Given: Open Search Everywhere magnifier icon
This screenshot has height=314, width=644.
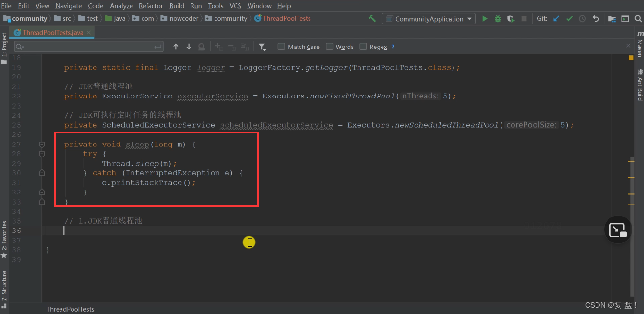Looking at the screenshot, I should (638, 19).
